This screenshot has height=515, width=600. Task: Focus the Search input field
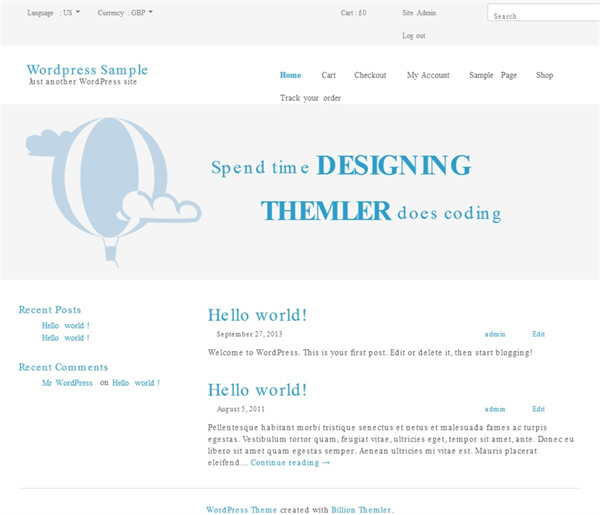(544, 13)
